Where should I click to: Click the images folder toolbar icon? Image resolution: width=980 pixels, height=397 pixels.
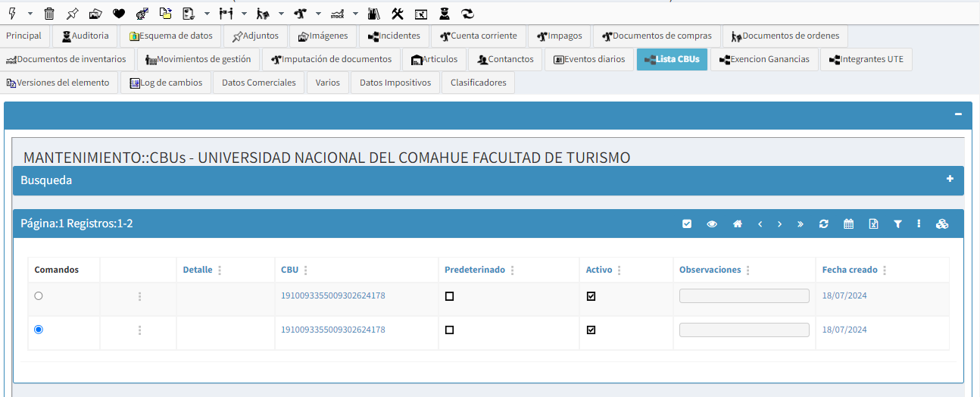95,14
